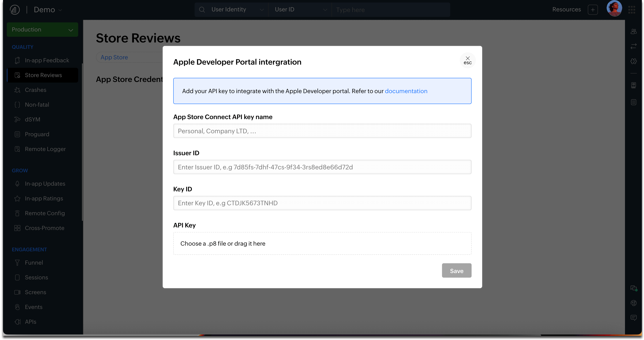Viewport: 644px width, 340px height.
Task: Click the list document icon in right rail
Action: click(633, 102)
